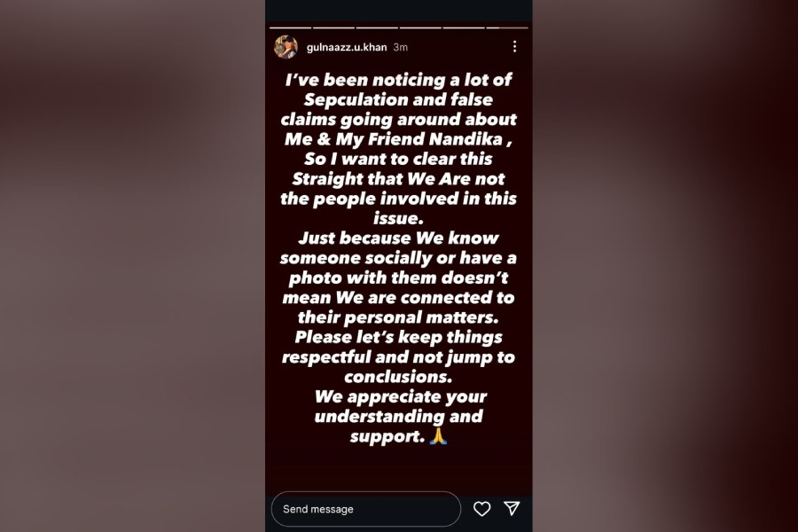Image resolution: width=798 pixels, height=532 pixels.
Task: Click the "respectful and not jump to" line
Action: (x=397, y=357)
